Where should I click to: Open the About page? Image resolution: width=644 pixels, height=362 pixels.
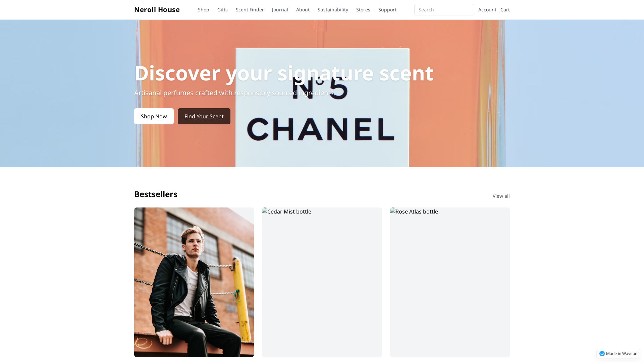[x=303, y=10]
